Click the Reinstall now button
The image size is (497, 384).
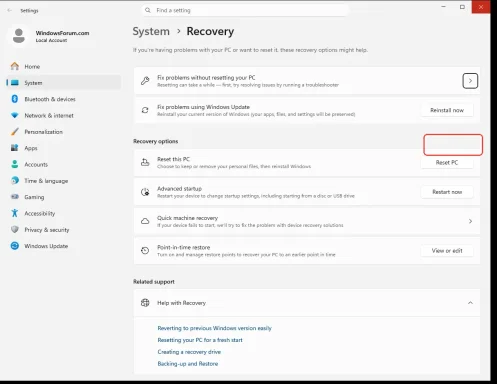click(447, 110)
